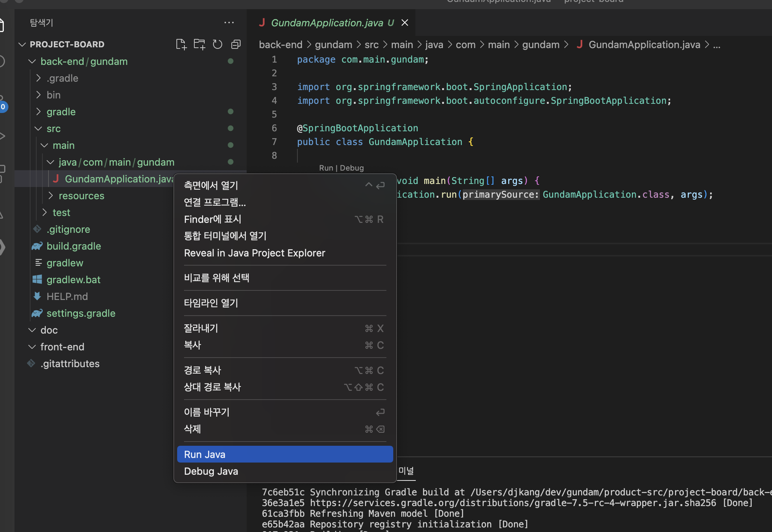Expand the .gradle folder
This screenshot has width=772, height=532.
[62, 78]
